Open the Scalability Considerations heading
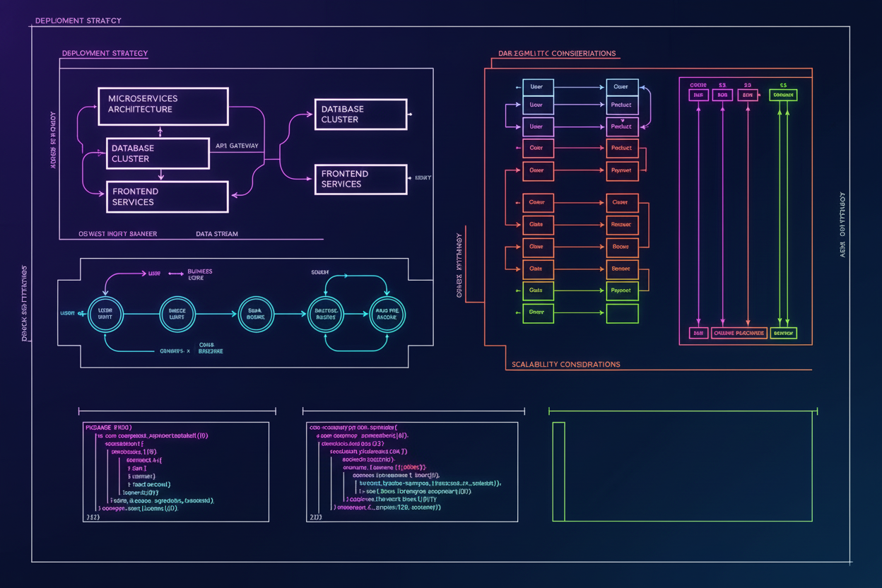The height and width of the screenshot is (588, 882). click(565, 364)
